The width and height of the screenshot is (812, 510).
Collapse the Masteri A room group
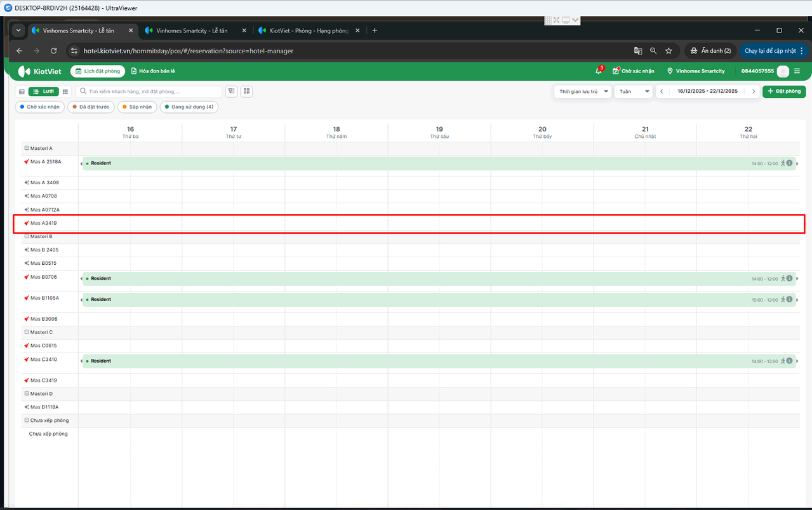(x=27, y=149)
